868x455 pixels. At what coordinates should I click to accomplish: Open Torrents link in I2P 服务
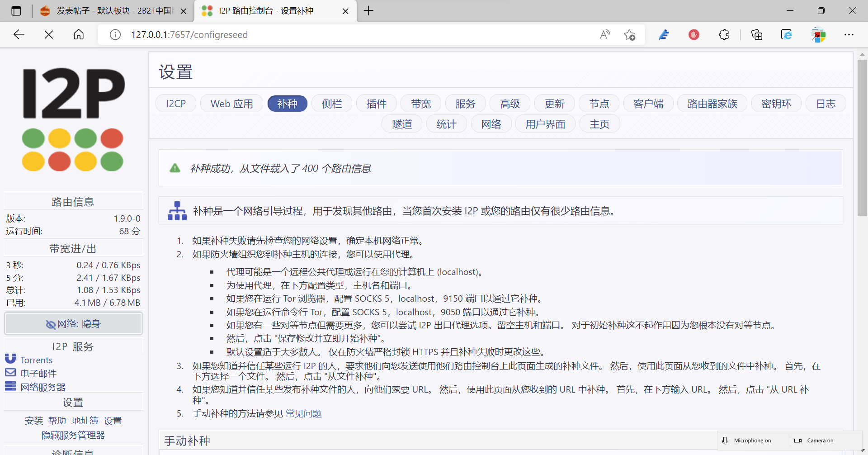pyautogui.click(x=36, y=360)
